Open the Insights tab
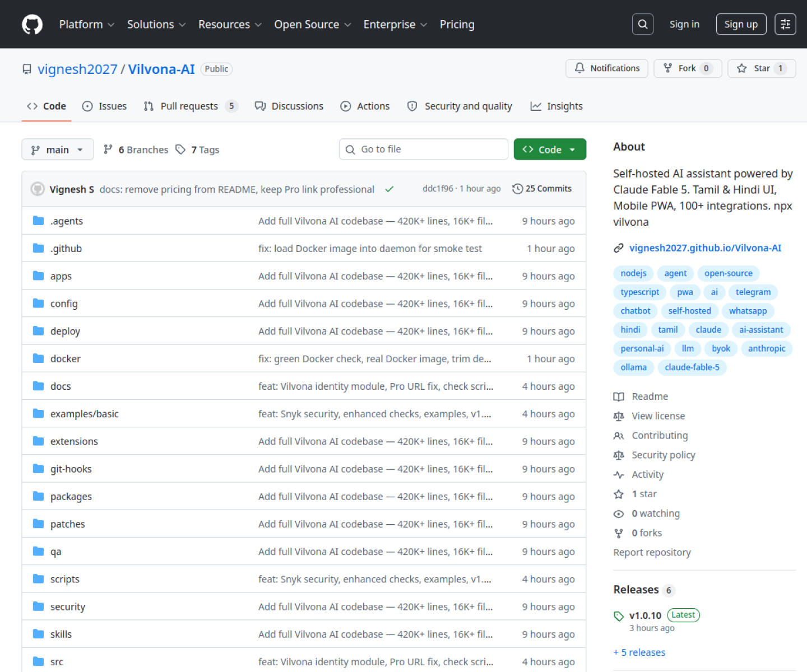The width and height of the screenshot is (807, 672). (556, 106)
